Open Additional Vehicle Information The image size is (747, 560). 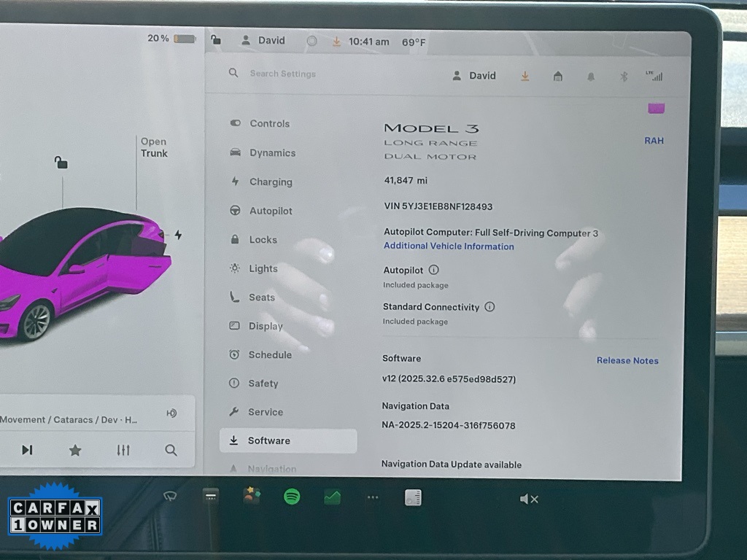point(449,246)
